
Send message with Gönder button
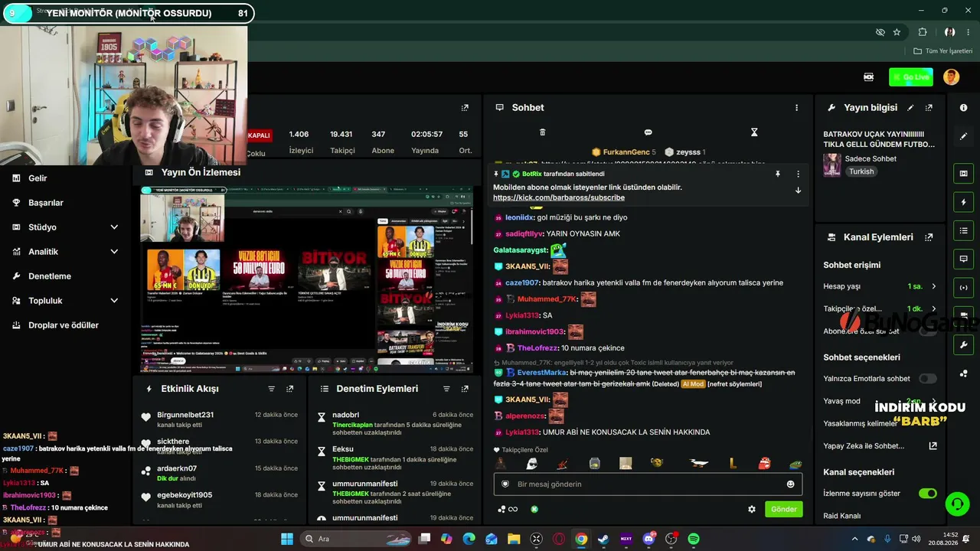(783, 509)
